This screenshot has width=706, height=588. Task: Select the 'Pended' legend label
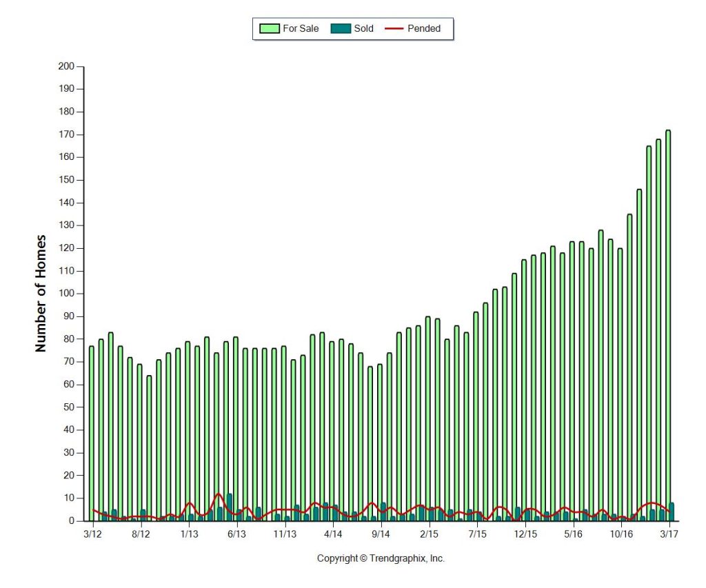click(424, 28)
